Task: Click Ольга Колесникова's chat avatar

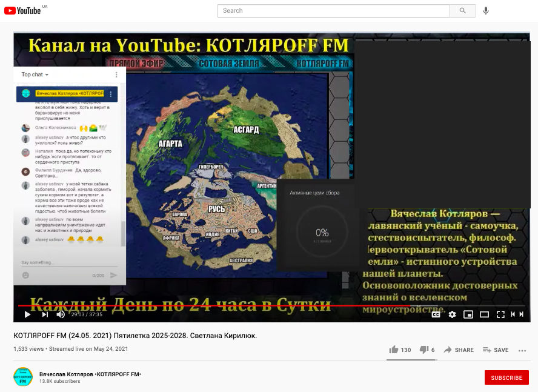Action: pos(25,128)
